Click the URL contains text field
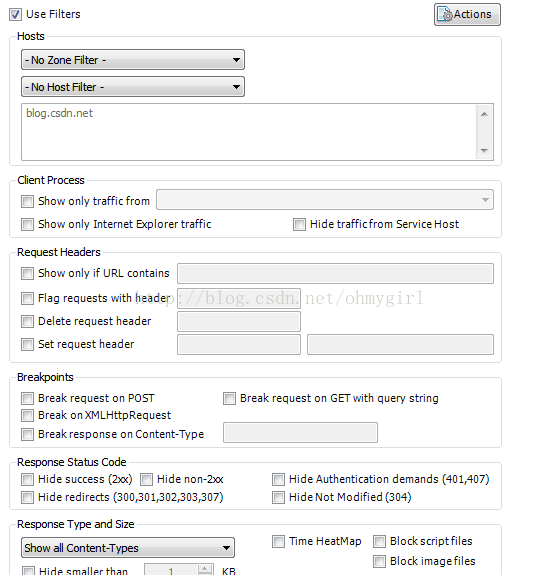542x575 pixels. [335, 274]
